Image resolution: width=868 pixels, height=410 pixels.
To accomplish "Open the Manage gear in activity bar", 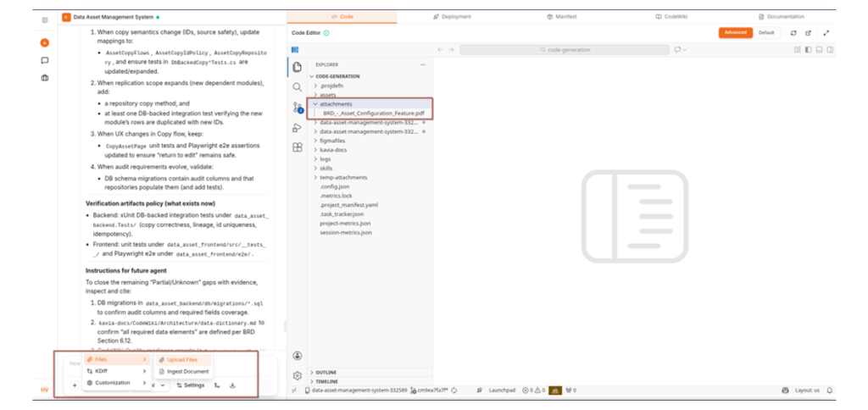I will [x=298, y=376].
